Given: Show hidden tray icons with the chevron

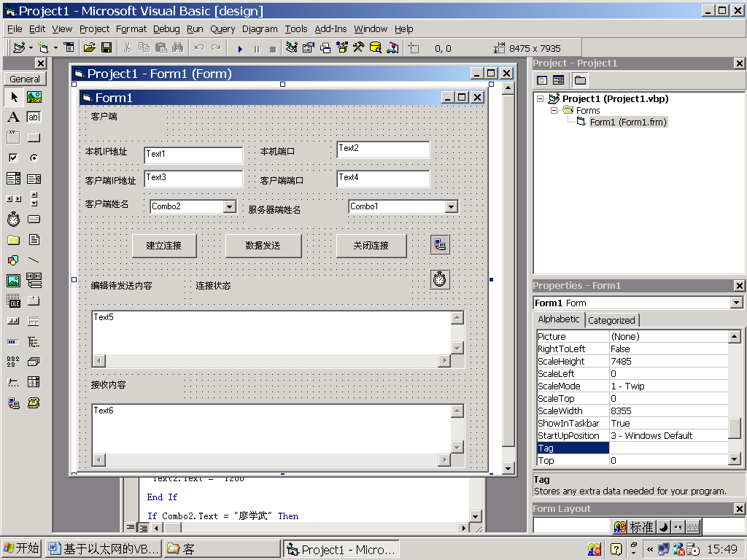Looking at the screenshot, I should click(650, 550).
